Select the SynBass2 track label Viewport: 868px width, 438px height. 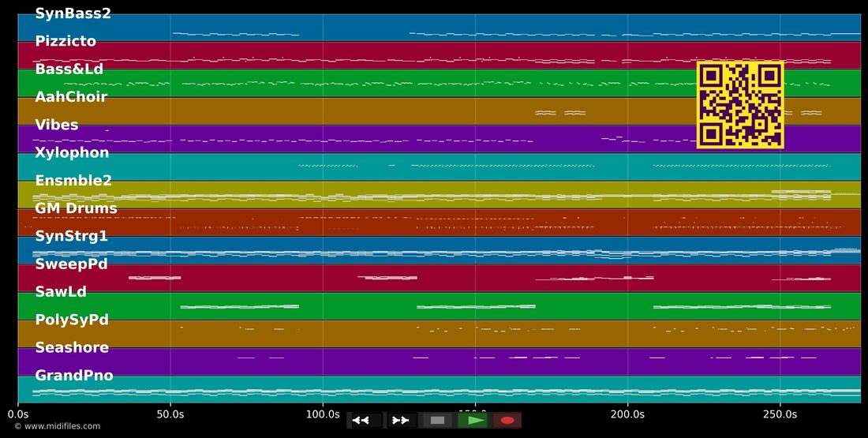coord(73,14)
